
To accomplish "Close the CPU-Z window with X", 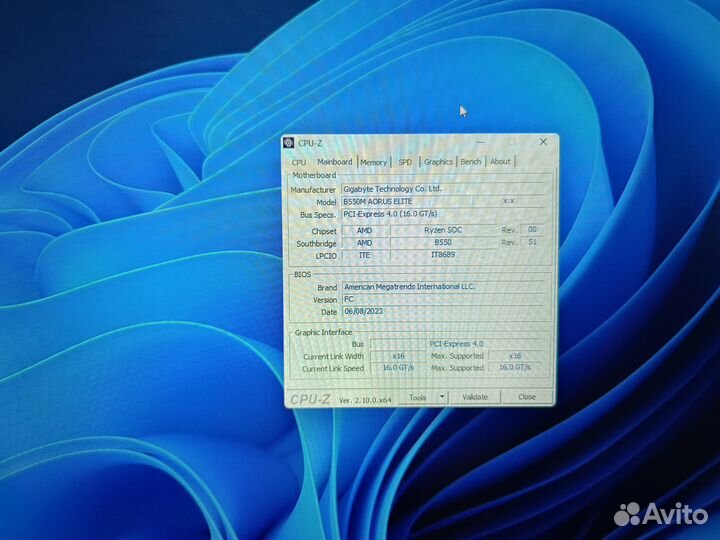I will (543, 142).
